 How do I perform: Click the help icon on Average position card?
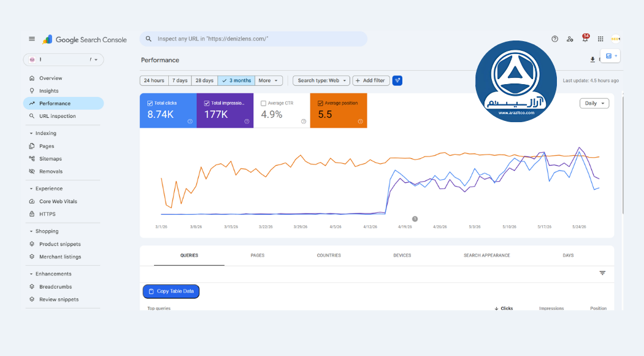360,122
